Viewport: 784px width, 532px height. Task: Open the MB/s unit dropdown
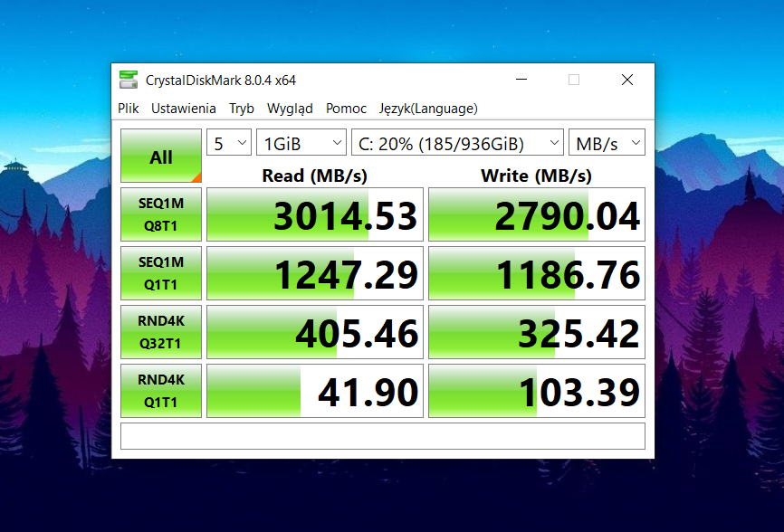tap(607, 142)
